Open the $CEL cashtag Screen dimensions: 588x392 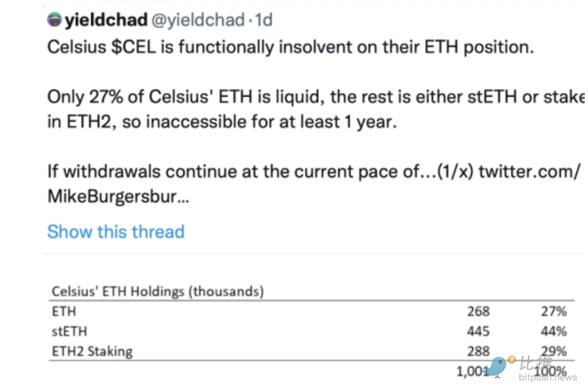click(x=133, y=47)
